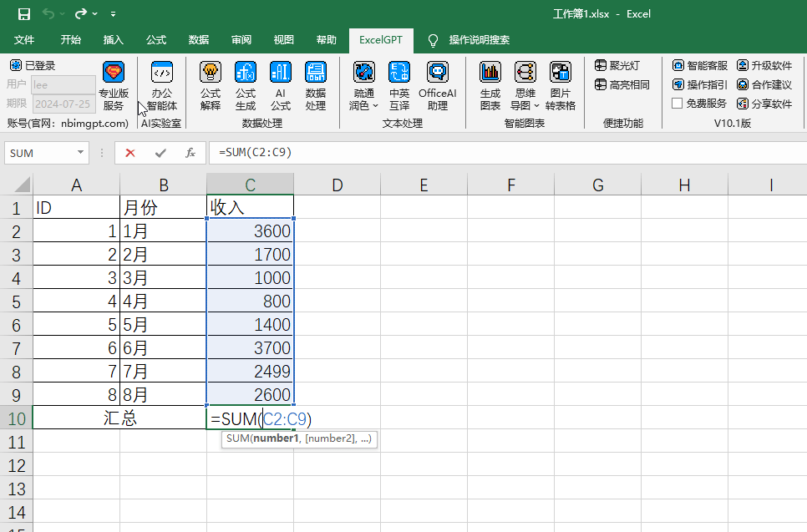Open the Name Box dropdown arrow
The width and height of the screenshot is (807, 532).
point(81,152)
